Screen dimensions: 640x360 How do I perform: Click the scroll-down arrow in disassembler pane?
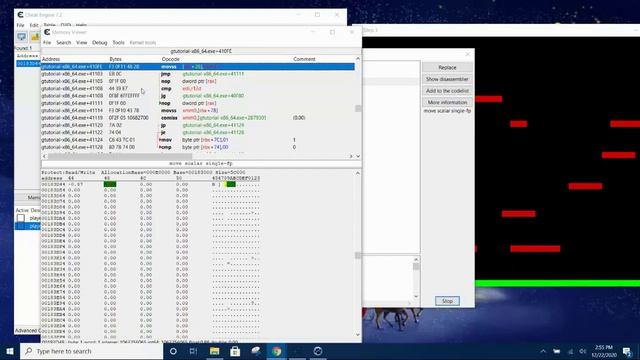click(358, 156)
